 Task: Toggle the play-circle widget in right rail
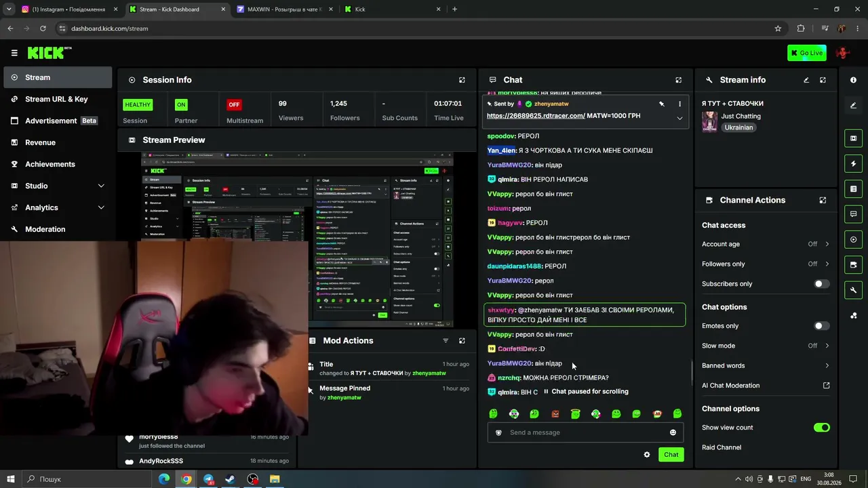[x=853, y=239]
